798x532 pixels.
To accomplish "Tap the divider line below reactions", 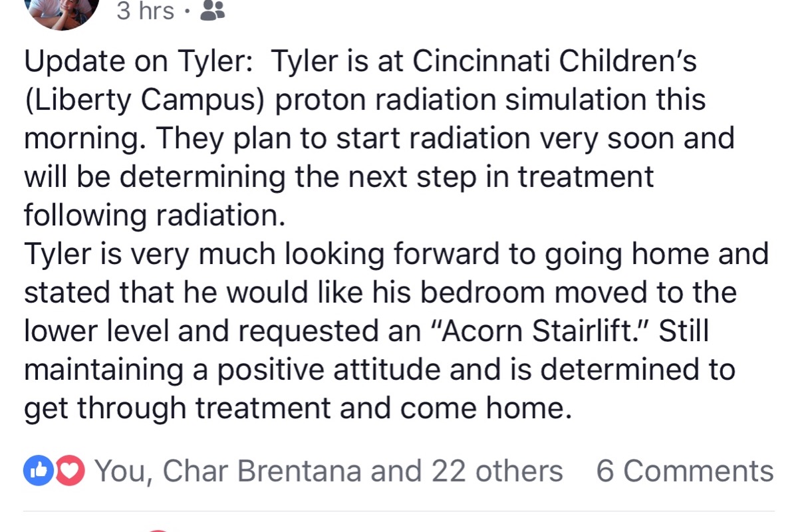I will pyautogui.click(x=399, y=511).
